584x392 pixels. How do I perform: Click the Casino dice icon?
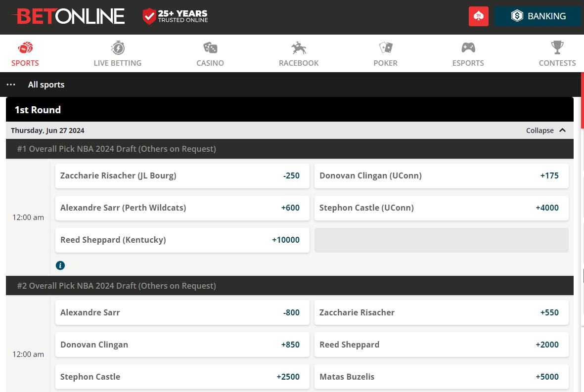[x=210, y=47]
